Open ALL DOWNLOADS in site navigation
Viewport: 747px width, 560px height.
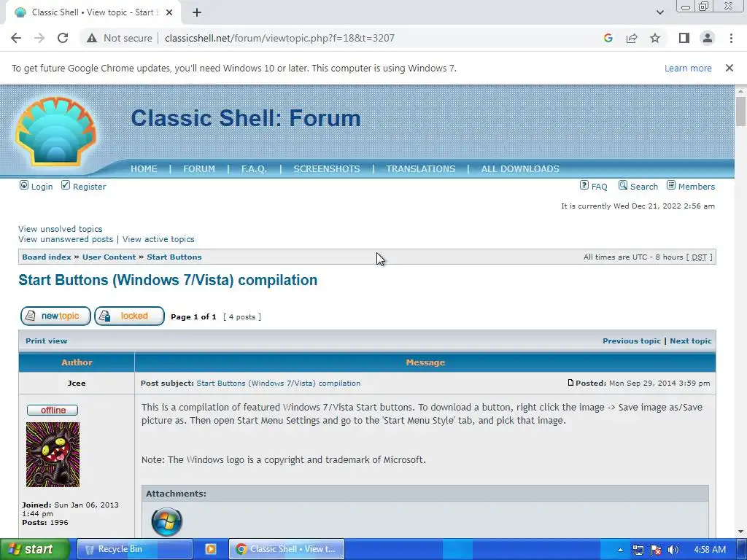pos(520,169)
